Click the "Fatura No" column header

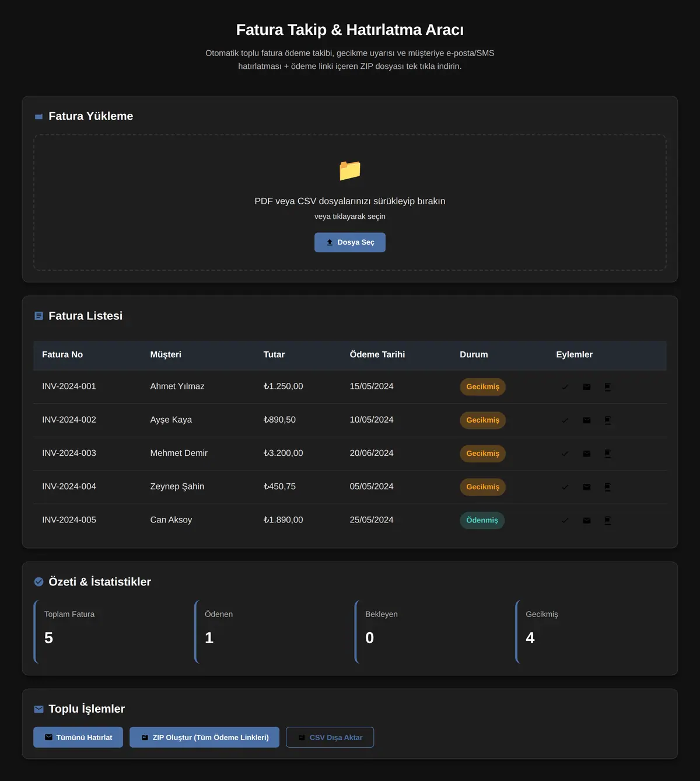[x=62, y=354]
